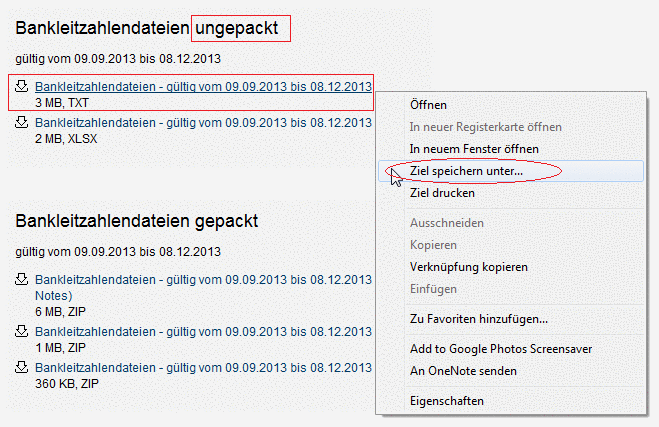Click the download icon beside the 360 KB ZIP file

[x=21, y=367]
